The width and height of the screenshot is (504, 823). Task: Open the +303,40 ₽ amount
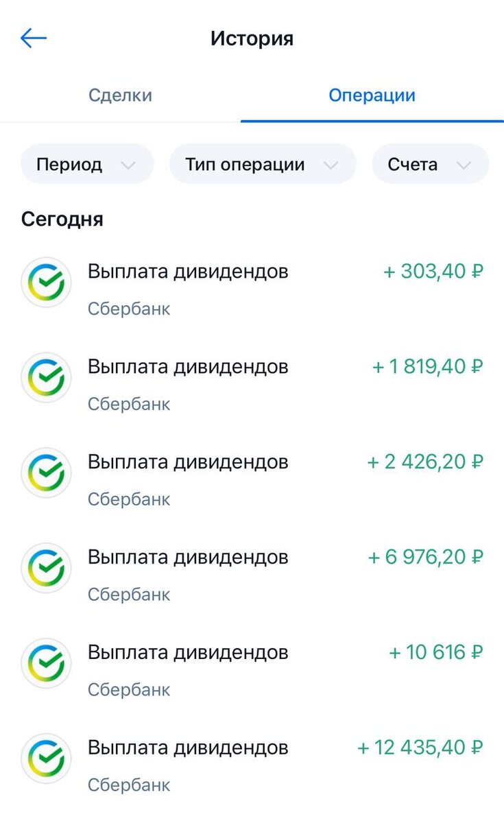[x=433, y=272]
